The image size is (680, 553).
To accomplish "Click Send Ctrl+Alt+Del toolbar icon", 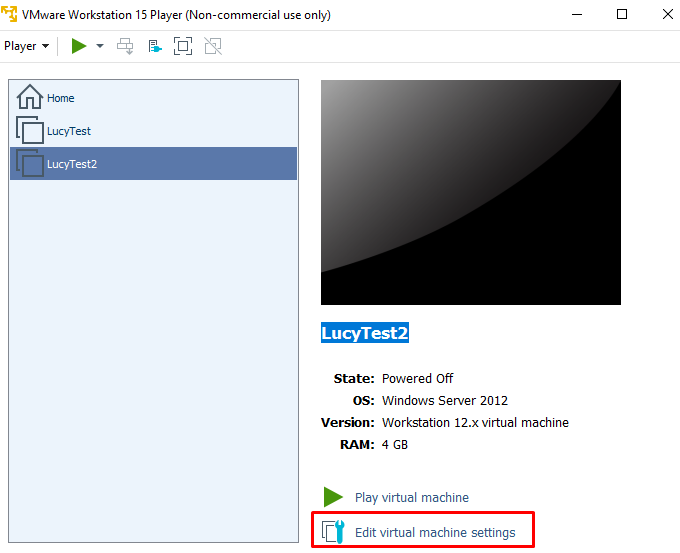I will 125,46.
